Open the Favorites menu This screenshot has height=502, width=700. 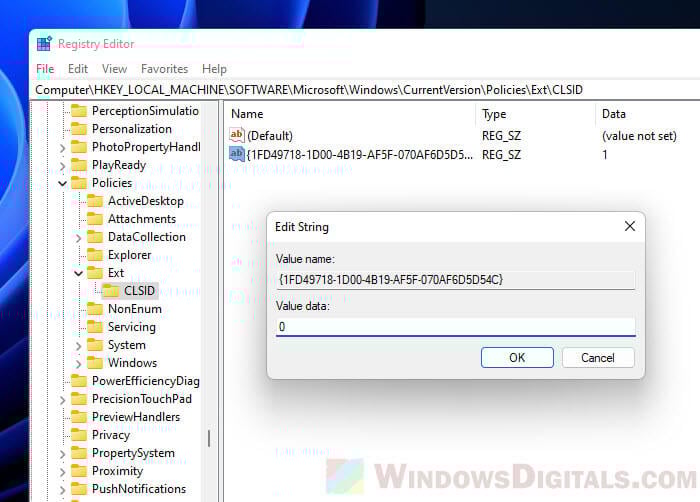[164, 69]
